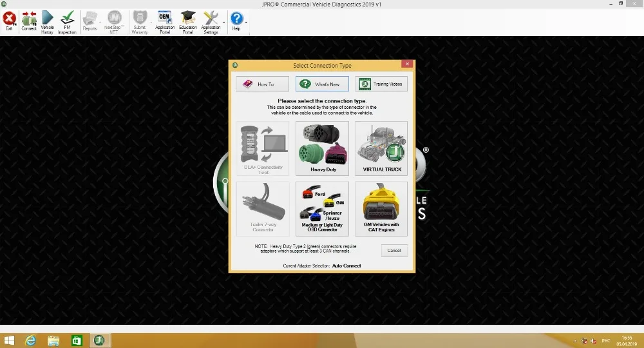Select the Trailer 7-way Connector option

(263, 209)
